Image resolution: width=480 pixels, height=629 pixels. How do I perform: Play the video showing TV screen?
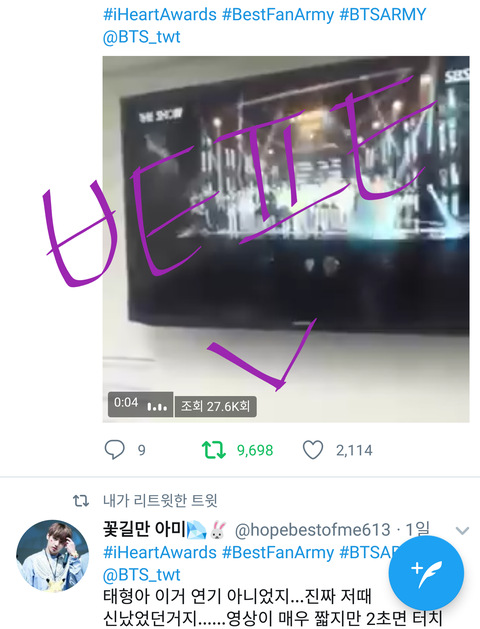coord(286,239)
